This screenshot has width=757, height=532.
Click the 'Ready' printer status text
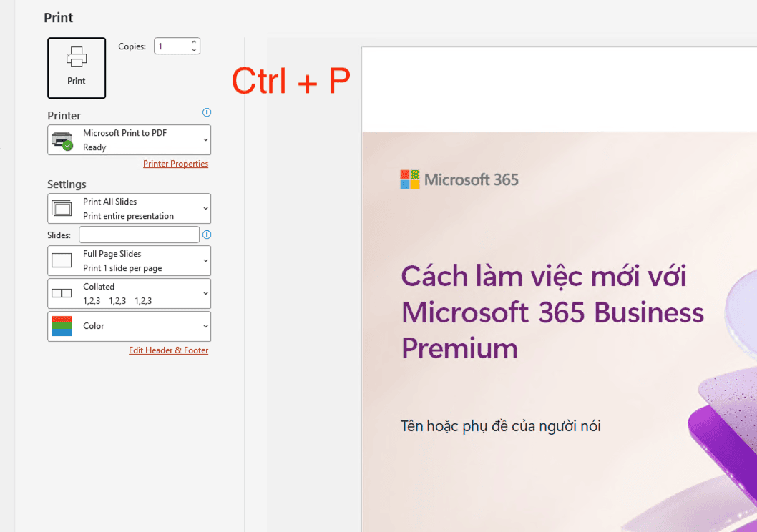pos(94,147)
